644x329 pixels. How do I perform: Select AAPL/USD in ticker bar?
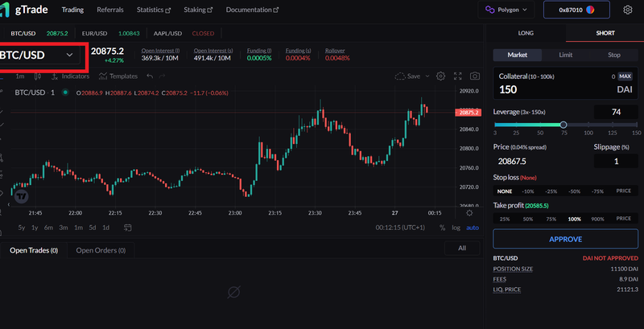pos(184,34)
